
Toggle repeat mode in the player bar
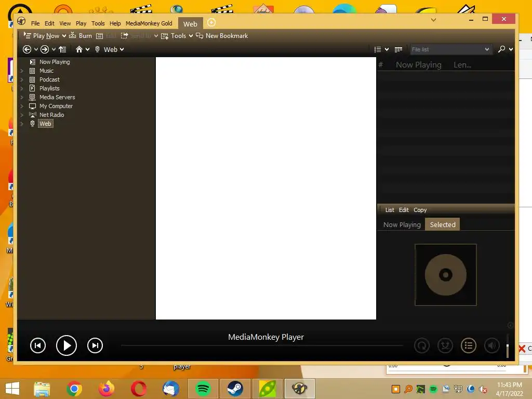(422, 345)
